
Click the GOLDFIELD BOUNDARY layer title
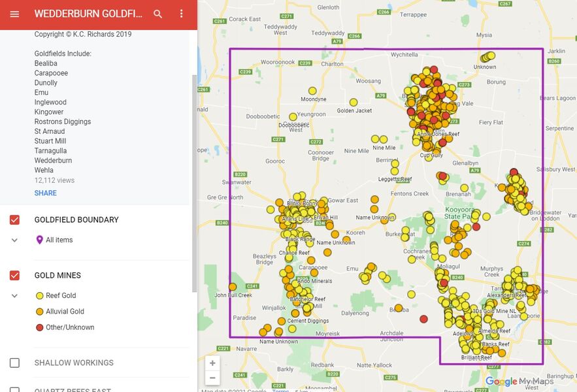76,220
